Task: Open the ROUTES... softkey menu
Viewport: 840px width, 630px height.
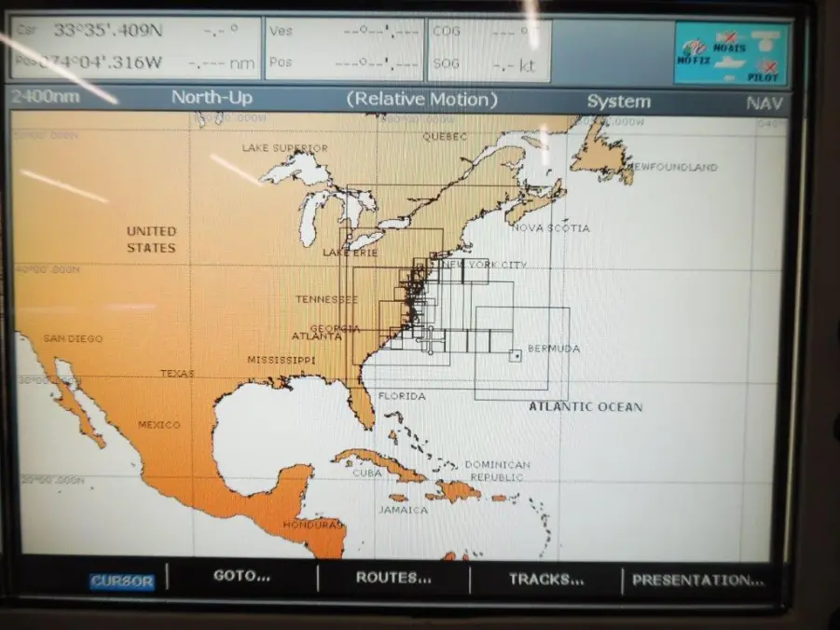Action: coord(393,578)
